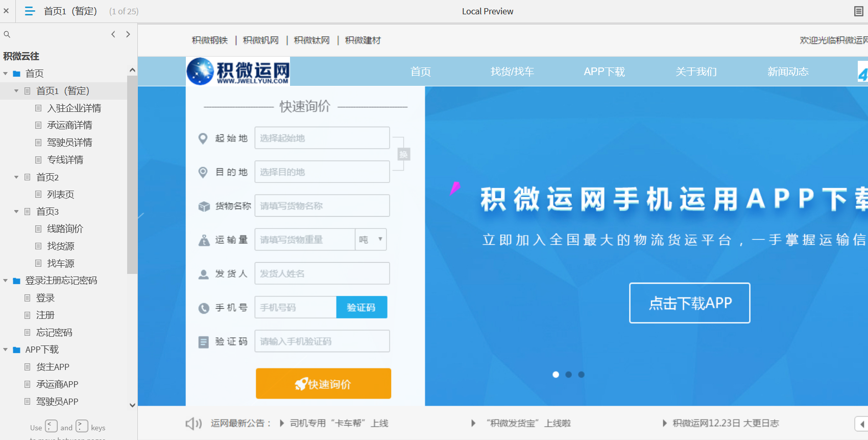The width and height of the screenshot is (868, 440).
Task: Click the 选择目的地 input field
Action: (322, 172)
